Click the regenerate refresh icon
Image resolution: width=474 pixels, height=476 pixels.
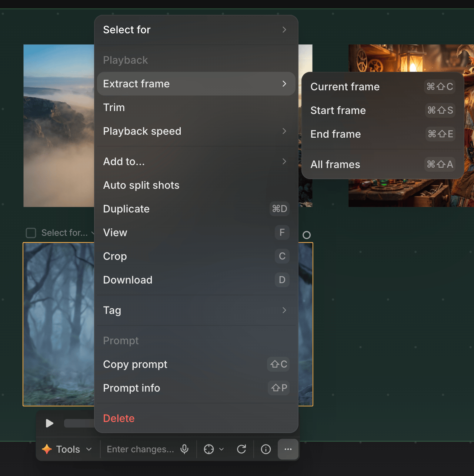241,449
